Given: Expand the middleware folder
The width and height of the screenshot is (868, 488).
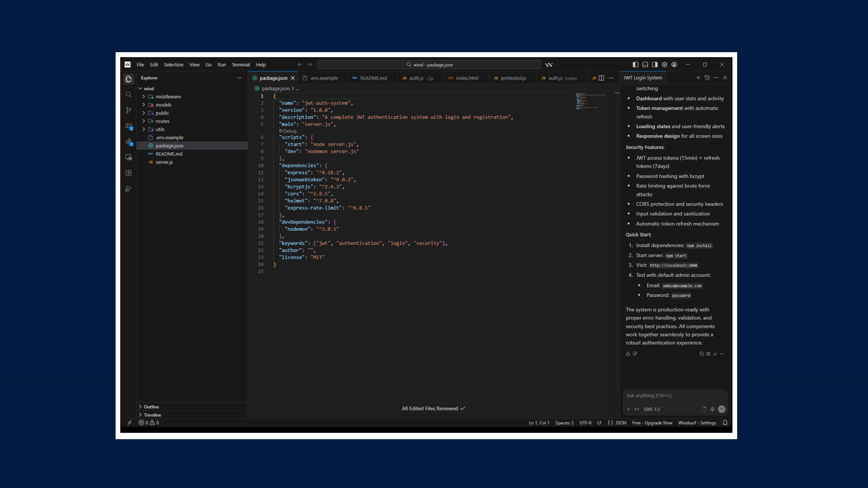Looking at the screenshot, I should [x=168, y=97].
